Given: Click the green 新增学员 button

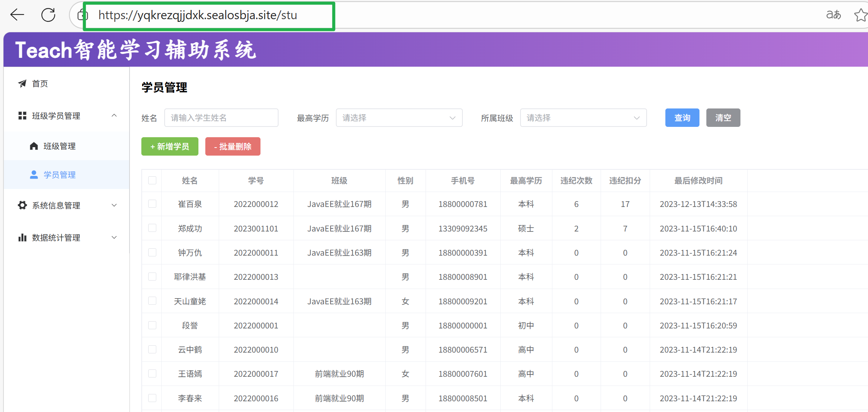Looking at the screenshot, I should click(x=170, y=146).
